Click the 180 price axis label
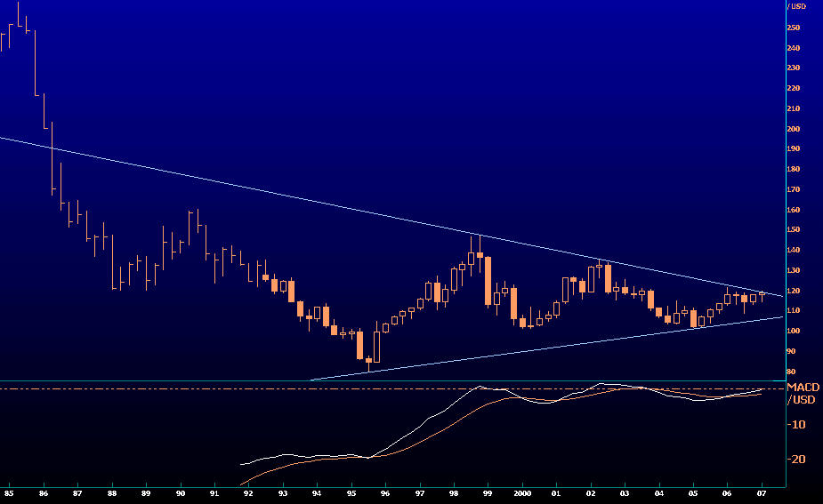Screen dimensions: 823x504 click(x=794, y=169)
